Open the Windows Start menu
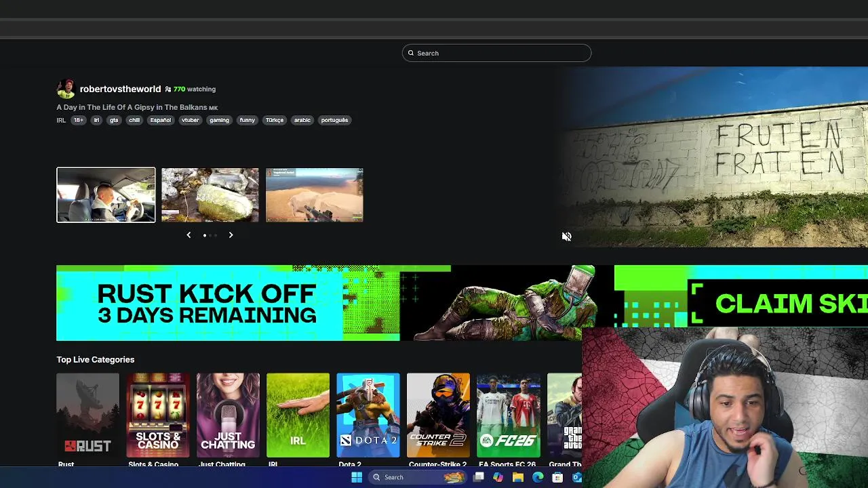The image size is (868, 488). 357,477
